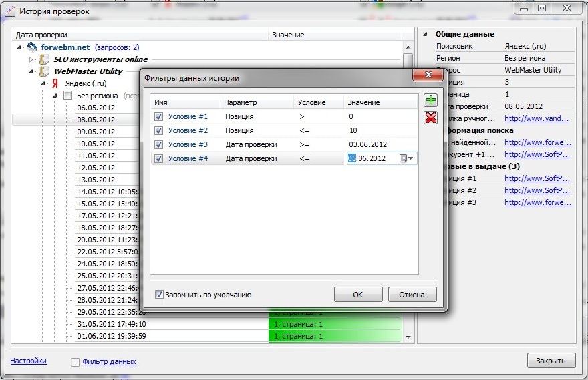Viewport: 588px width, 380px height.
Task: Click the icon beside WebMaster Utility
Action: tap(44, 71)
